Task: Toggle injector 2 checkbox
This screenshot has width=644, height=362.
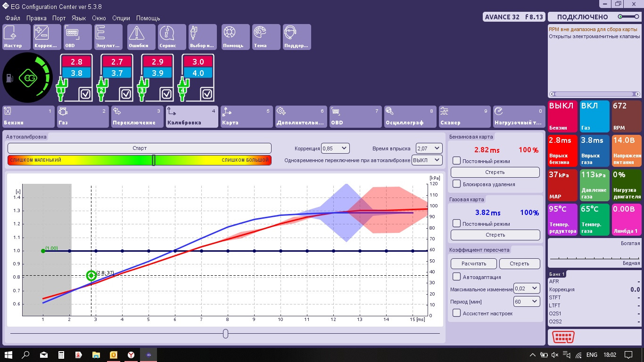Action: 126,94
